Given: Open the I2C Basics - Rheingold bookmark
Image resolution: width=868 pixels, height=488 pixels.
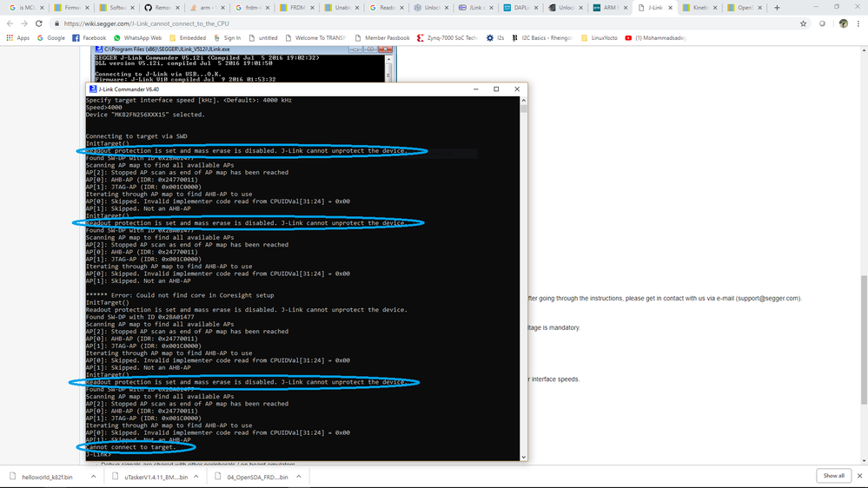Looking at the screenshot, I should tap(542, 37).
